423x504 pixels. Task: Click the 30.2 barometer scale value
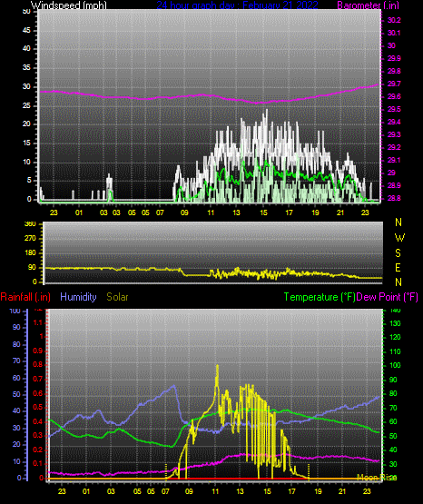click(x=394, y=20)
